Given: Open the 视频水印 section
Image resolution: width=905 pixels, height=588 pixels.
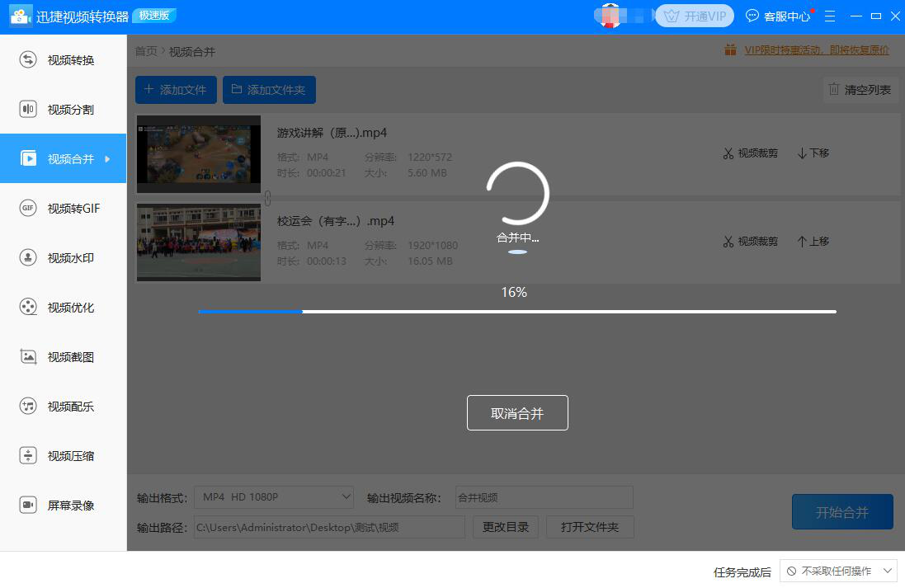Looking at the screenshot, I should tap(63, 258).
